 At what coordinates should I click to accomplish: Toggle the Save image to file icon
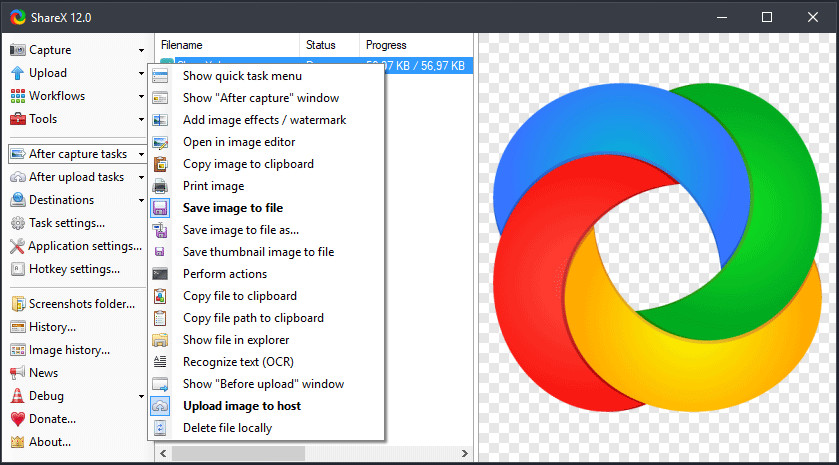coord(160,208)
